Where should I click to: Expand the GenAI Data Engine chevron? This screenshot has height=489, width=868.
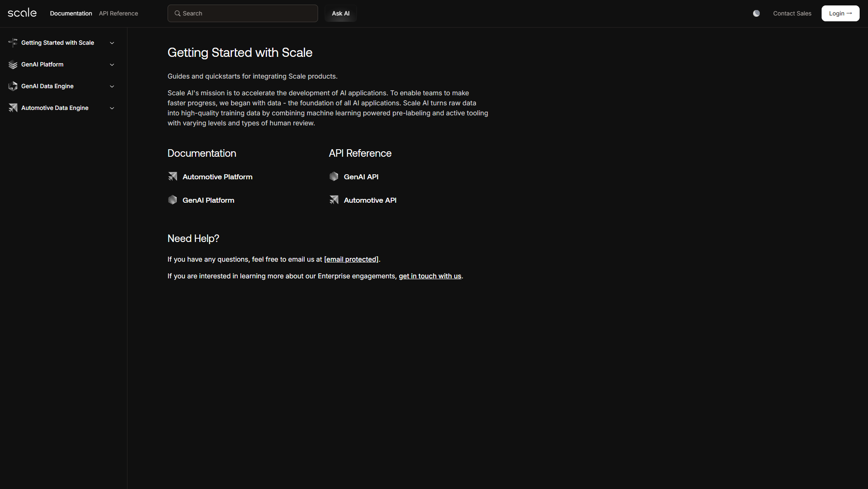tap(112, 87)
